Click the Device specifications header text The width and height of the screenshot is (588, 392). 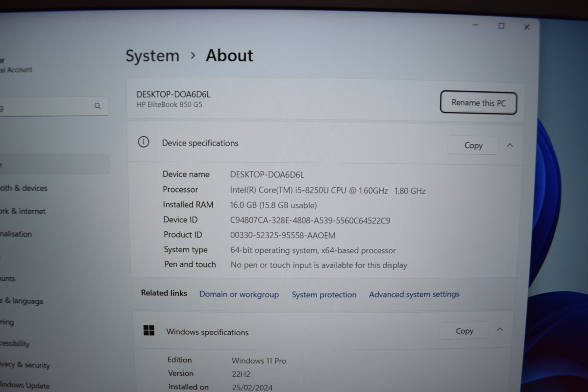point(200,143)
